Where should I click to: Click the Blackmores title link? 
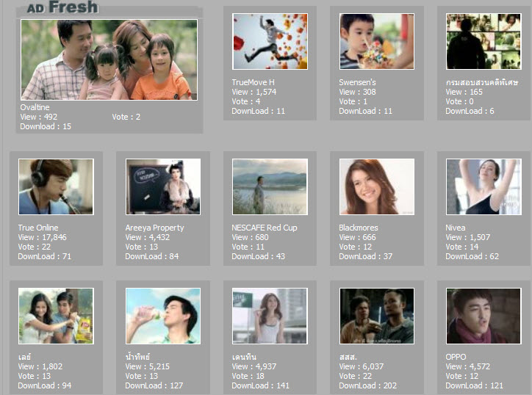[x=359, y=228]
